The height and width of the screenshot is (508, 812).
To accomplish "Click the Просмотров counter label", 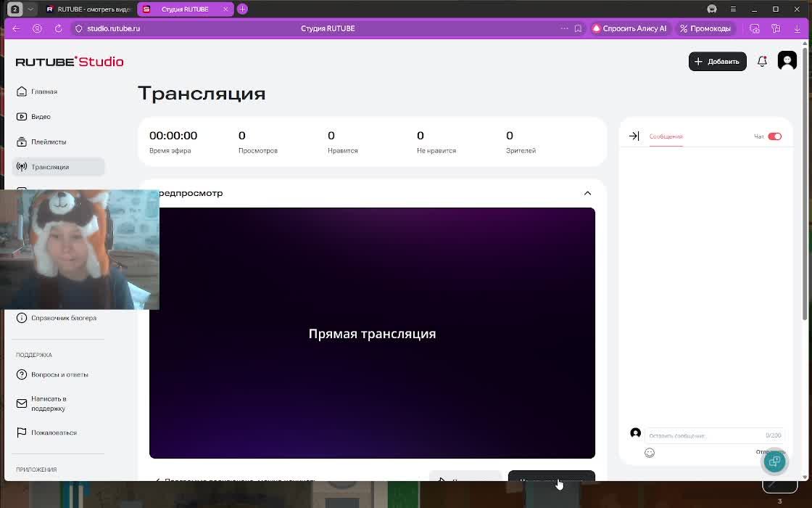I will [258, 151].
